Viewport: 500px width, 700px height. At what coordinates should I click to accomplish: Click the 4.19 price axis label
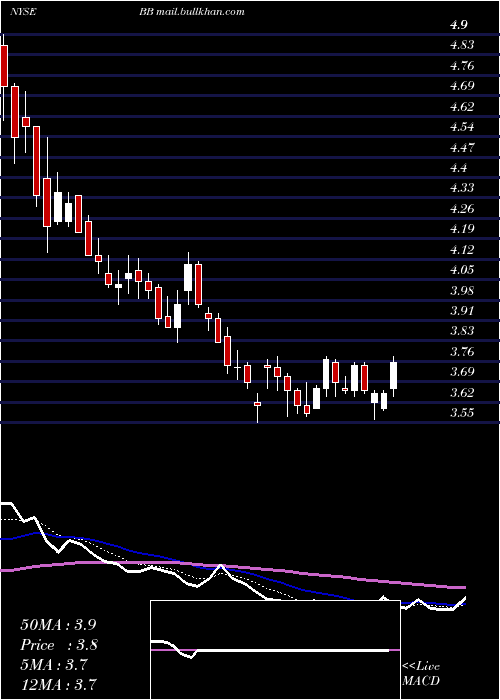point(462,229)
